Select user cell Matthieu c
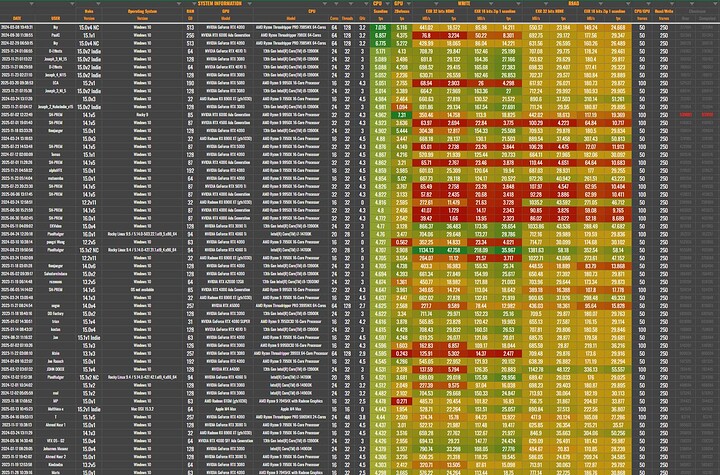 click(x=56, y=409)
